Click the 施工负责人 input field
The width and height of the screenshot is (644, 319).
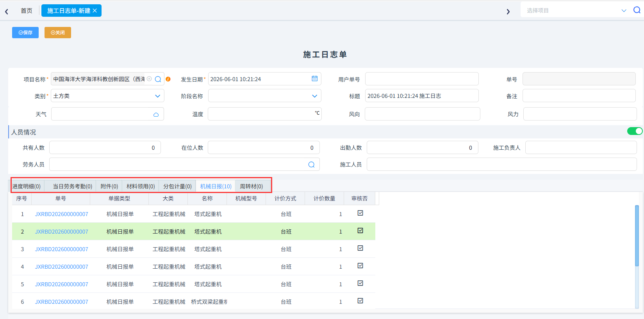581,147
